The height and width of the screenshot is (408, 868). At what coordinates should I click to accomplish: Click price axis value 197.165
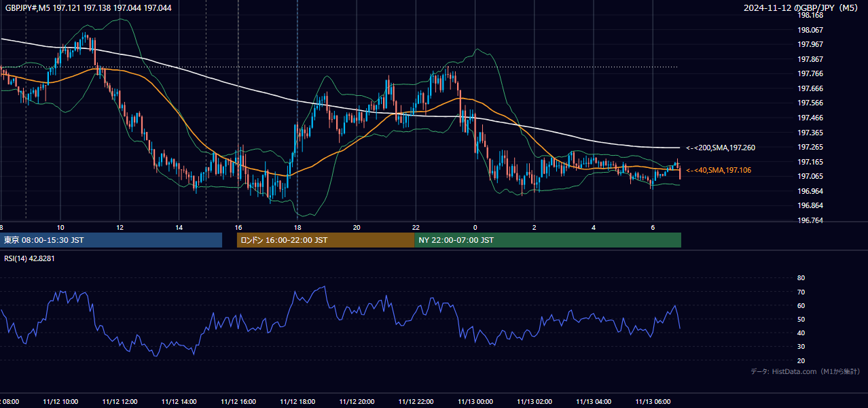[810, 162]
